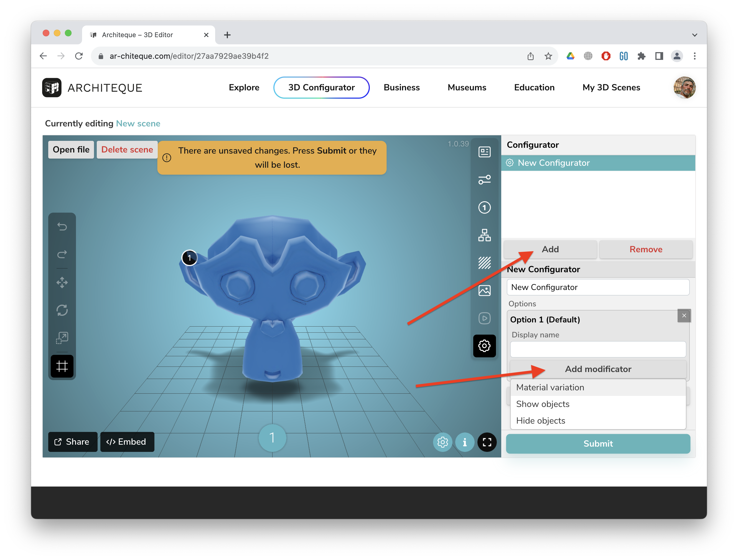Click the Delete scene button
The width and height of the screenshot is (738, 560).
tap(127, 149)
